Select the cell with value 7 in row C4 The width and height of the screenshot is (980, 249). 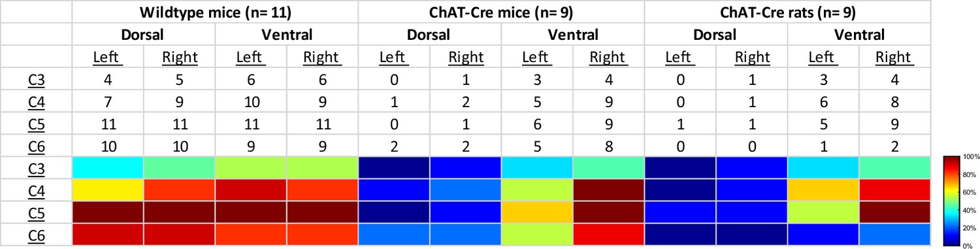pyautogui.click(x=107, y=103)
